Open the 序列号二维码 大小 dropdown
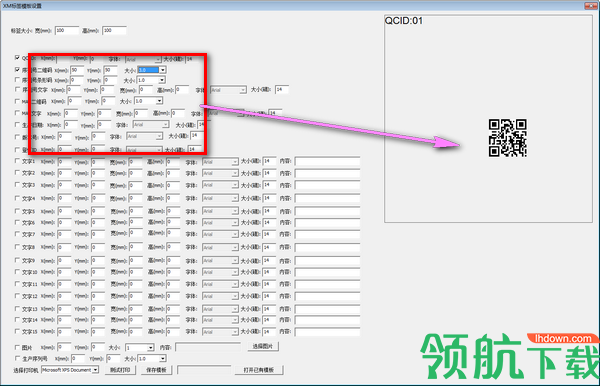 click(x=163, y=70)
